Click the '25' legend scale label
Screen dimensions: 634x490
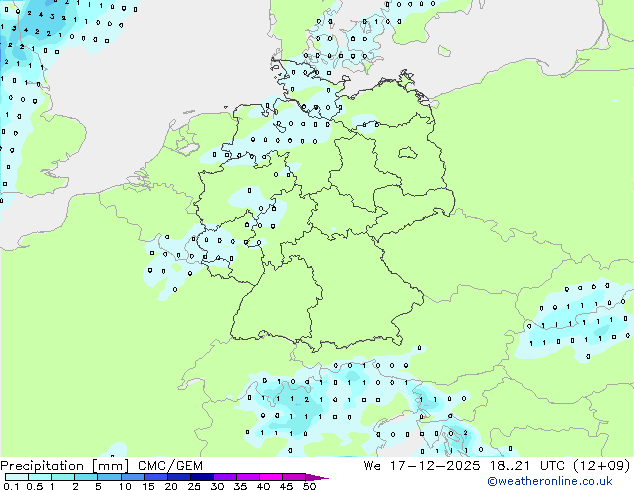point(194,486)
